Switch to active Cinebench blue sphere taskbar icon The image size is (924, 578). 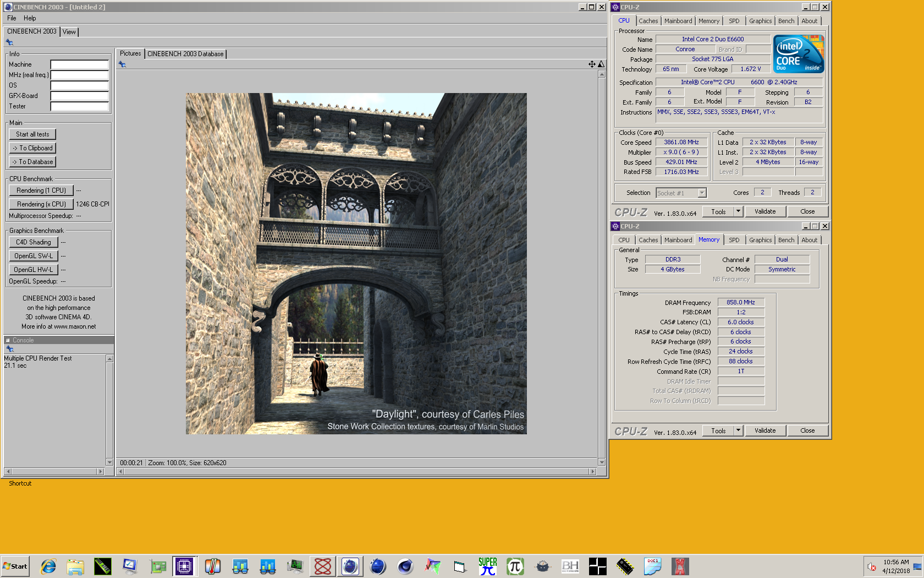coord(350,566)
